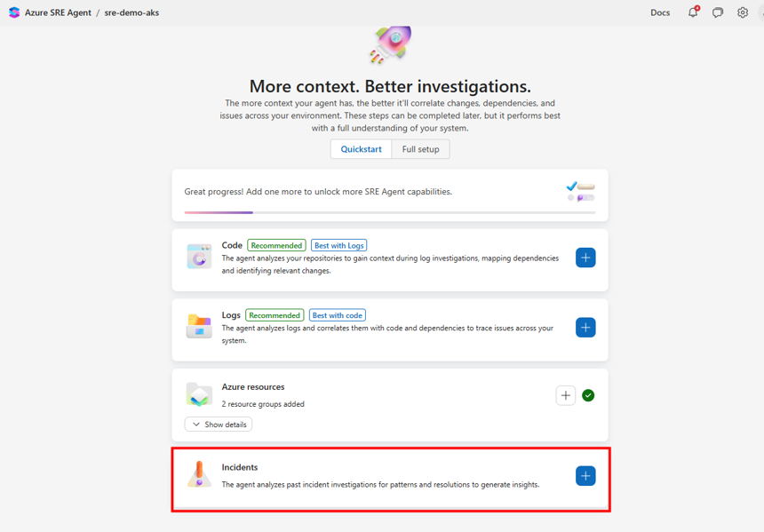This screenshot has width=764, height=532.
Task: Click the Azure SRE Agent breadcrumb text
Action: tap(58, 12)
